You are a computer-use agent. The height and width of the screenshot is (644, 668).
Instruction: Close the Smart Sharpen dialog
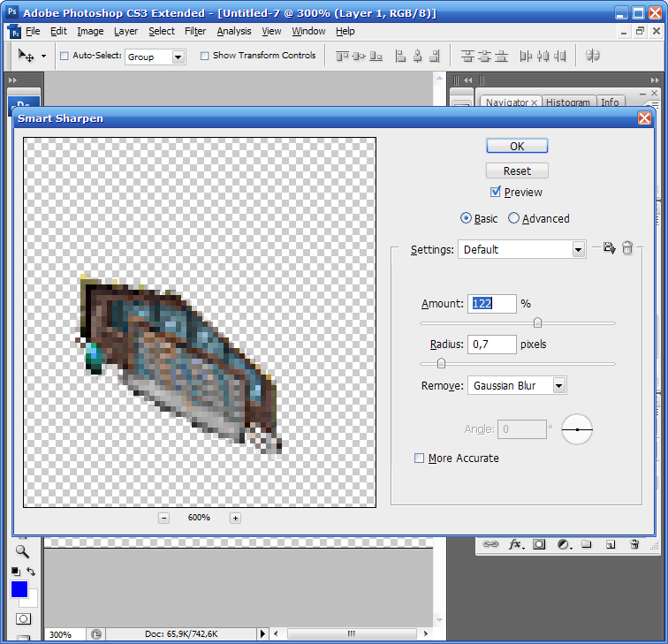644,118
